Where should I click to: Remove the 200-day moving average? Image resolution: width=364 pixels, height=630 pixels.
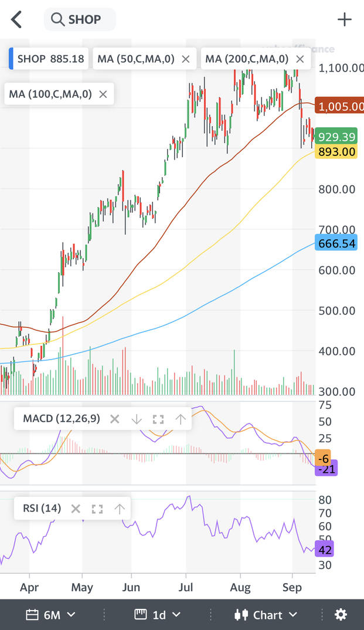[x=300, y=59]
